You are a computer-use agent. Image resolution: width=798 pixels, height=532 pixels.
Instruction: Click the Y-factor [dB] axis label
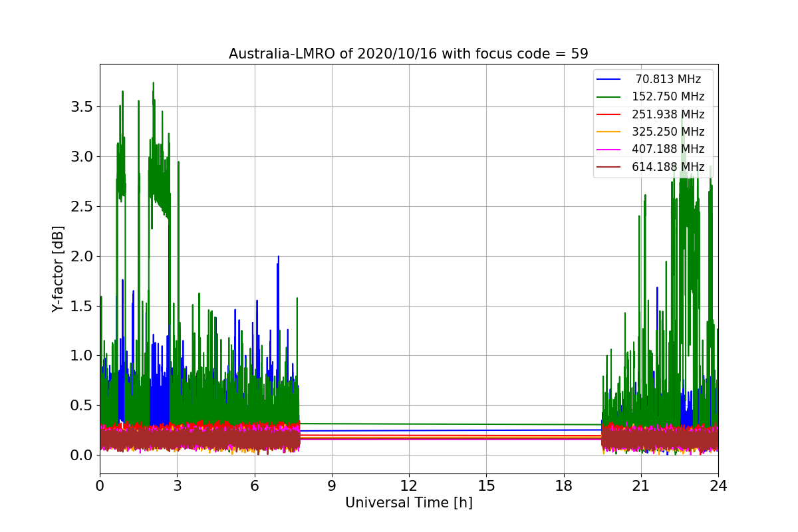click(x=59, y=269)
